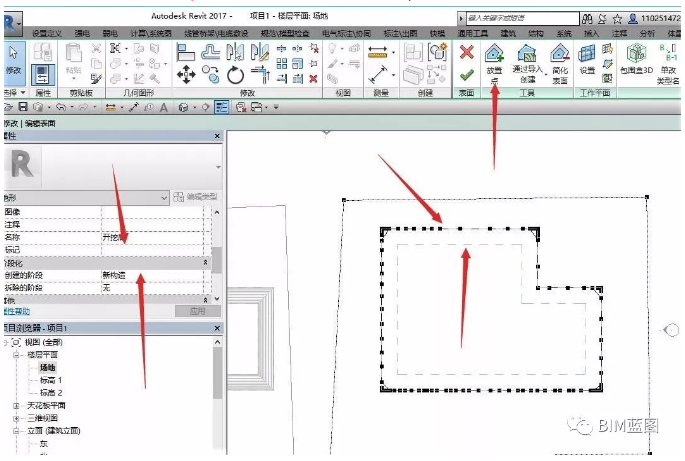Click the 包围盒3D tool
The image size is (685, 461).
(x=636, y=59)
